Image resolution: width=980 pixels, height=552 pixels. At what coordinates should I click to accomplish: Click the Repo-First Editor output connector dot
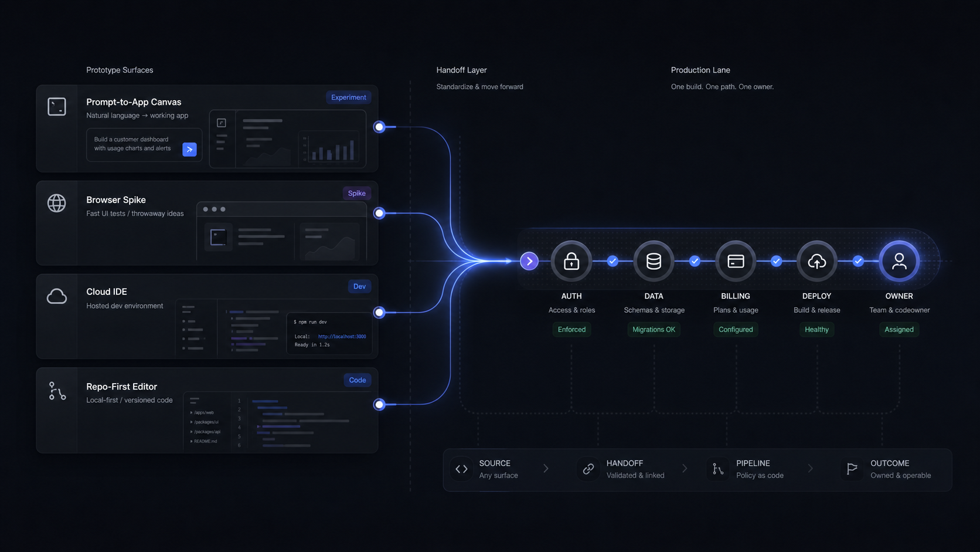pyautogui.click(x=379, y=404)
